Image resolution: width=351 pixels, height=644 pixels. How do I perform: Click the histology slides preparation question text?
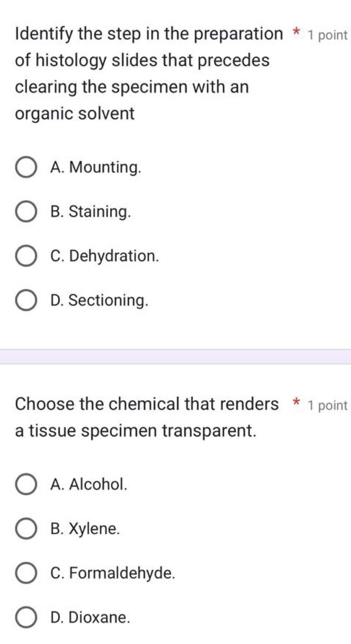tap(142, 73)
